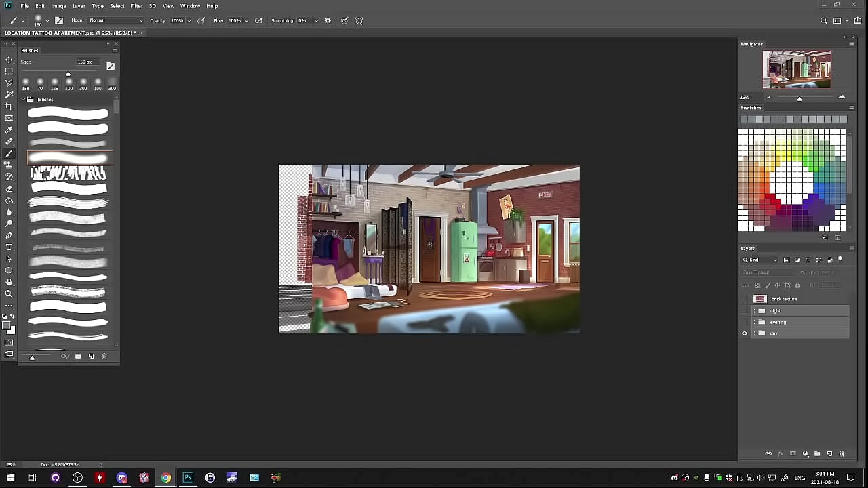This screenshot has width=868, height=488.
Task: Create a new layer in Layers panel
Action: click(829, 453)
